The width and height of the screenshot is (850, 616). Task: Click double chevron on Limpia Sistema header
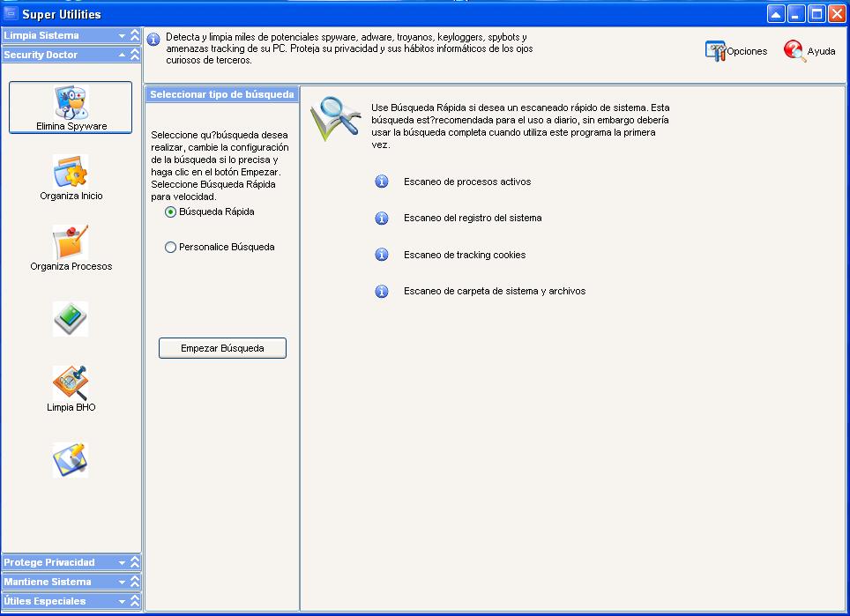[134, 36]
